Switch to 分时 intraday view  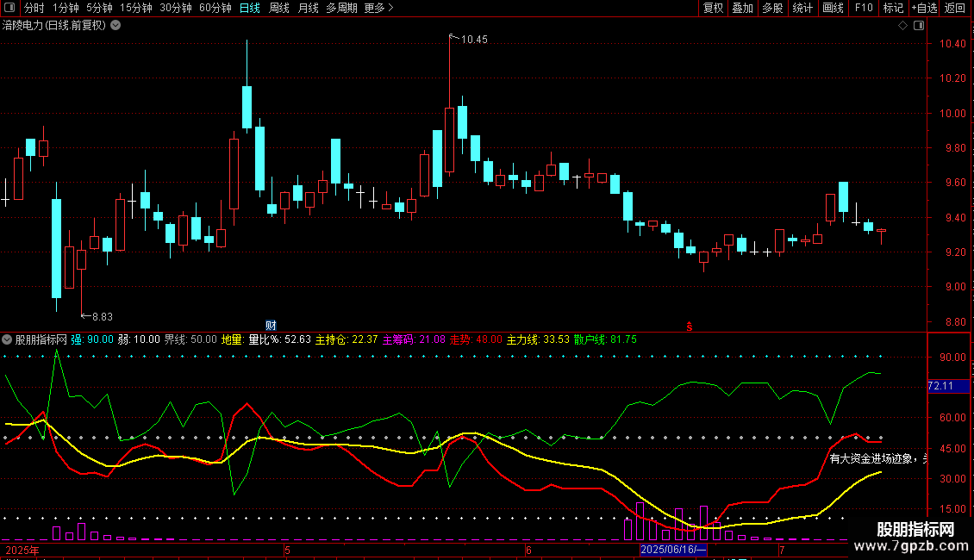pos(34,8)
